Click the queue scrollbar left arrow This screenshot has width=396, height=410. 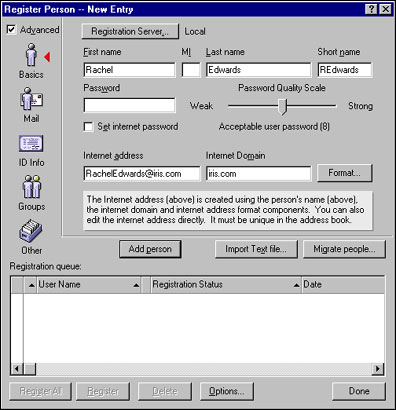pos(17,369)
